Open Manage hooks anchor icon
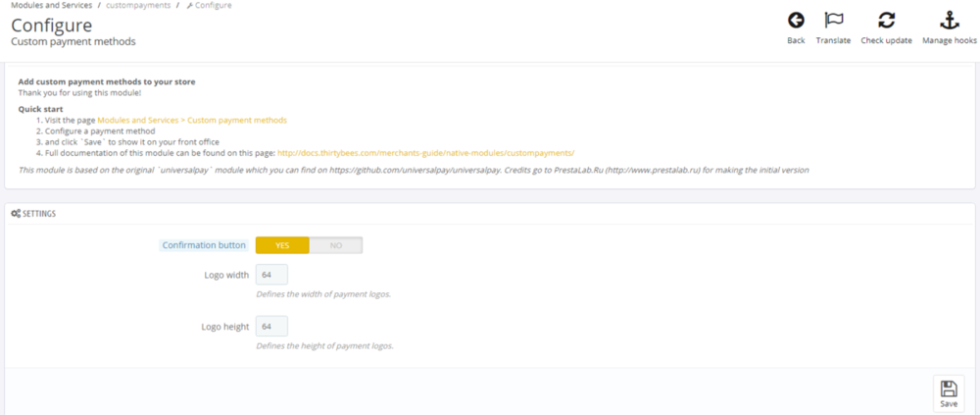 coord(950,21)
